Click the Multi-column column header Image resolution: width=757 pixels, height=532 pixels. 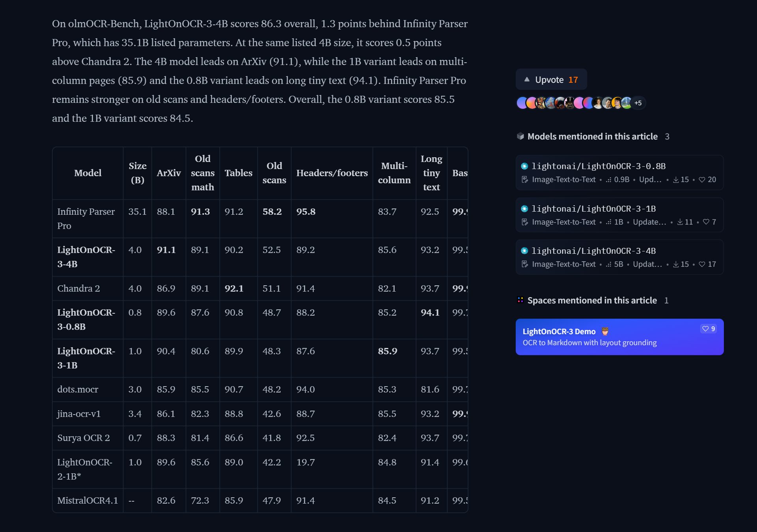394,173
